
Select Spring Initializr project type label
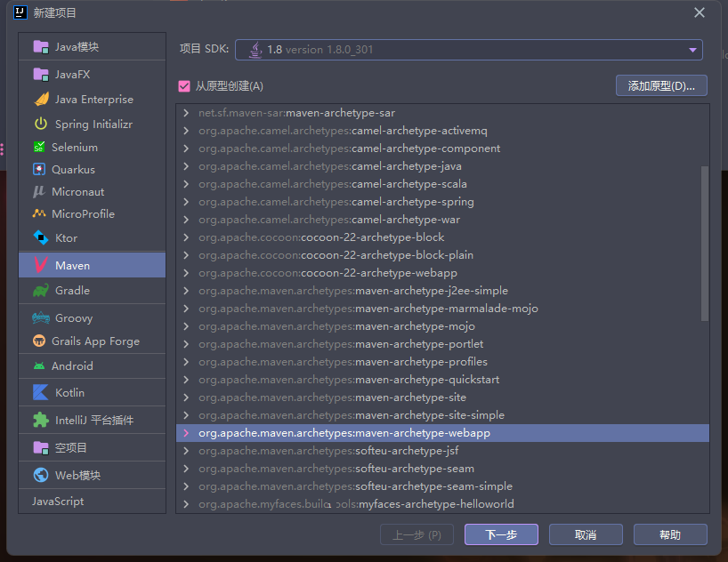[x=93, y=124]
